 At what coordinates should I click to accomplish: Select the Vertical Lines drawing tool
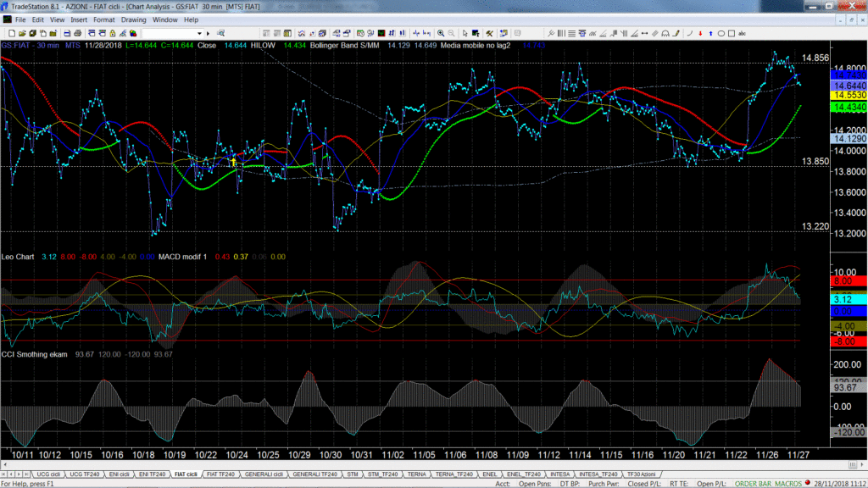tap(561, 33)
